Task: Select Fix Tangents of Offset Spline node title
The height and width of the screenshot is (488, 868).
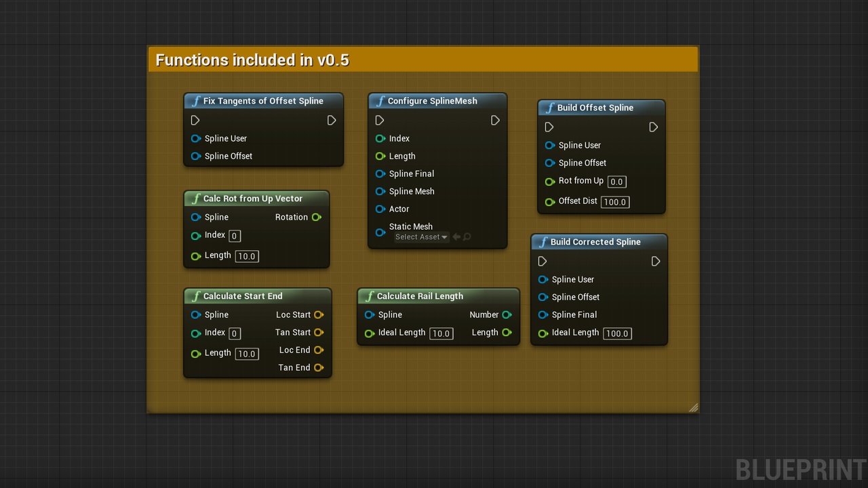Action: pyautogui.click(x=263, y=101)
